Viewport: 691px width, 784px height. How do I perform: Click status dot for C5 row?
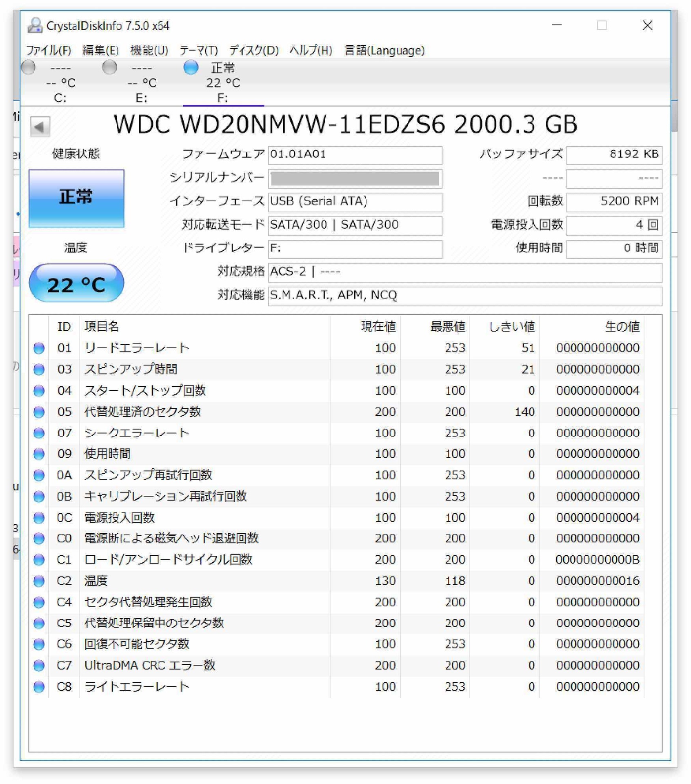[39, 624]
